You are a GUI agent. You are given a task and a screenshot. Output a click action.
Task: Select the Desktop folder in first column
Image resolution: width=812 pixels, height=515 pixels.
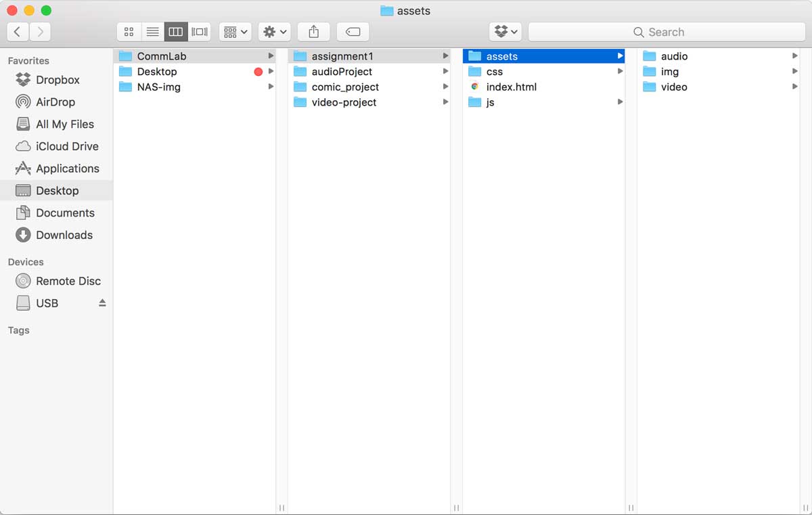tap(194, 72)
